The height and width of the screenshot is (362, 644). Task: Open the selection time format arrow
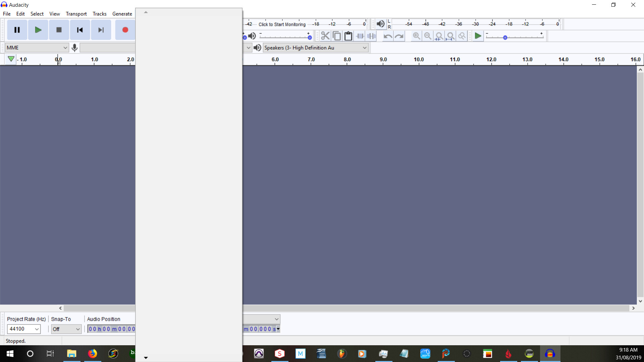278,329
